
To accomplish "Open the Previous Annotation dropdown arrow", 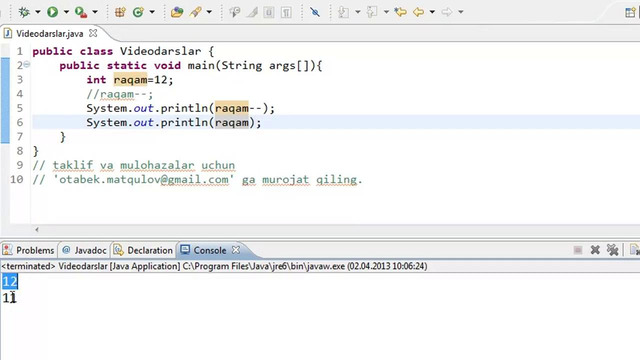I will coord(386,12).
